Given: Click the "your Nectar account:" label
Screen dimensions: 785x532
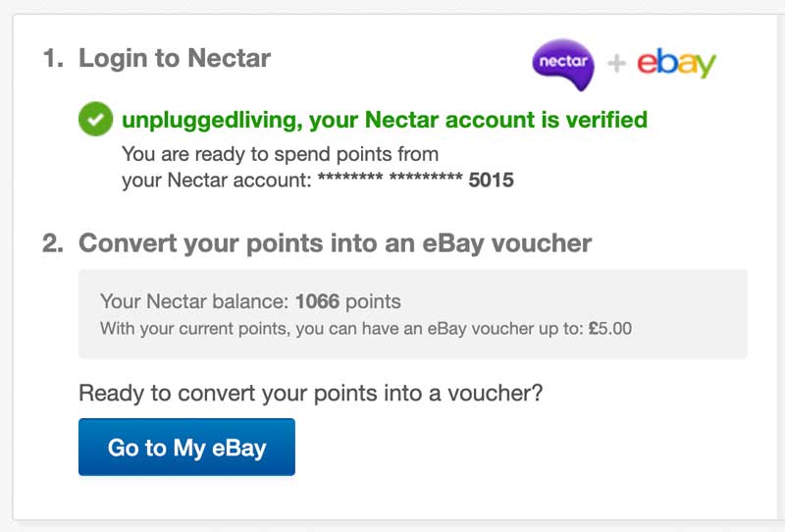Looking at the screenshot, I should click(x=216, y=181).
